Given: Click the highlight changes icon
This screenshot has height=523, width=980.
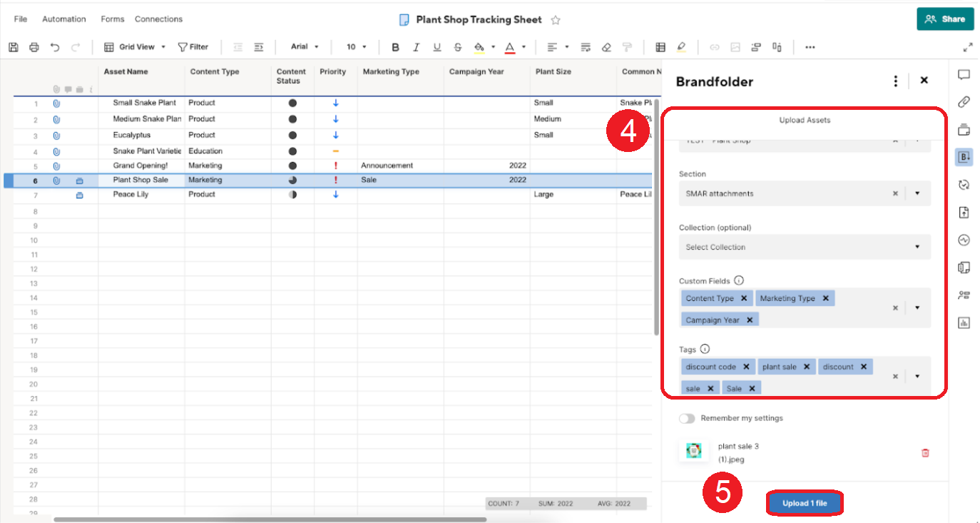Looking at the screenshot, I should coord(681,47).
